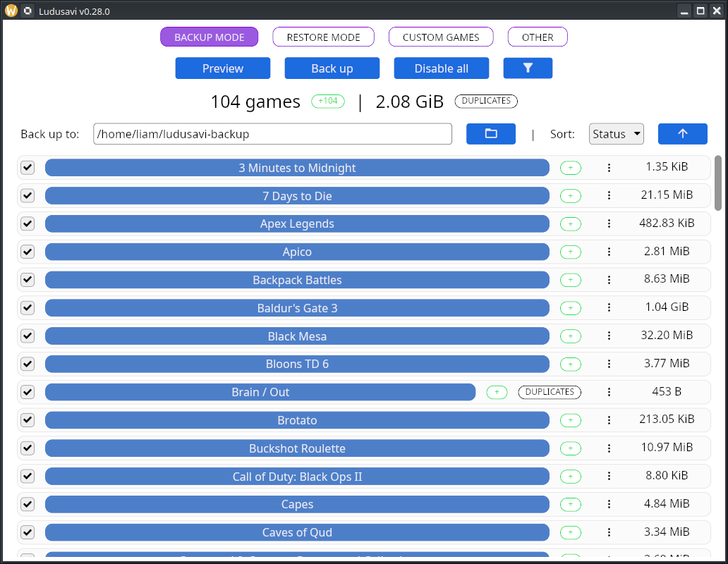Expand the Buckshot Roulette game entry
728x564 pixels.
tap(297, 448)
